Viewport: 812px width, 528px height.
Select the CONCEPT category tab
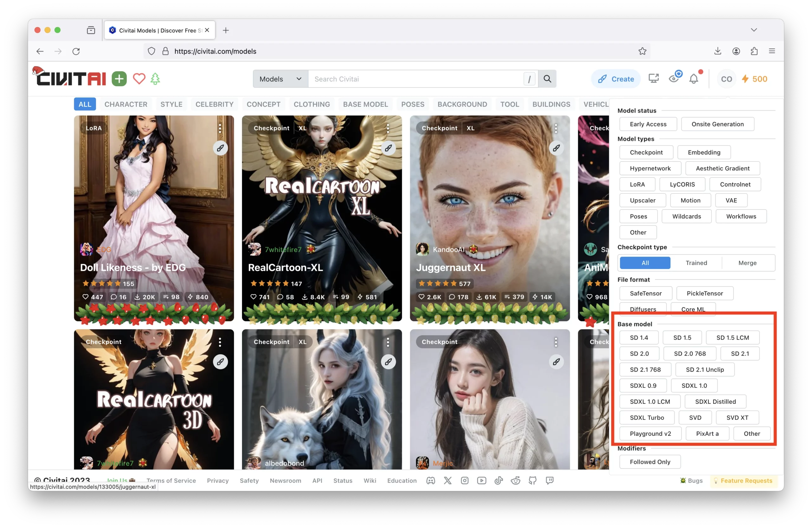pyautogui.click(x=263, y=104)
